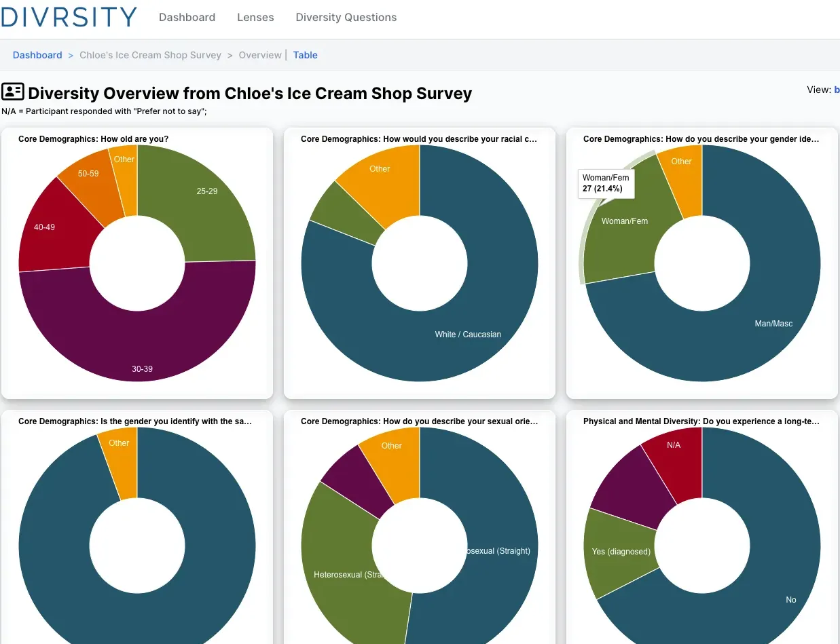Click the 40-49 age slice
This screenshot has height=644, width=840.
(x=51, y=227)
